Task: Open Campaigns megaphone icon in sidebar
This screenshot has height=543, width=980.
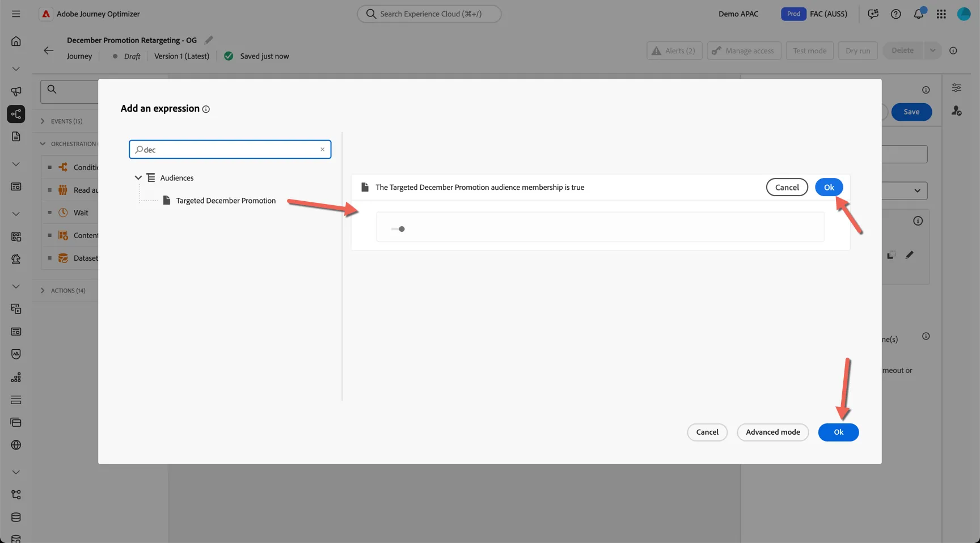Action: (x=16, y=91)
